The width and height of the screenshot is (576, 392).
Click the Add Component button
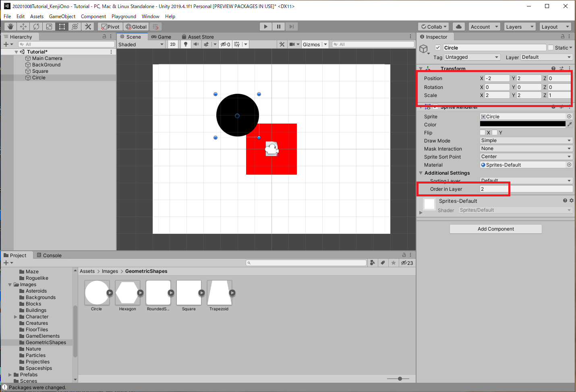[x=495, y=229]
